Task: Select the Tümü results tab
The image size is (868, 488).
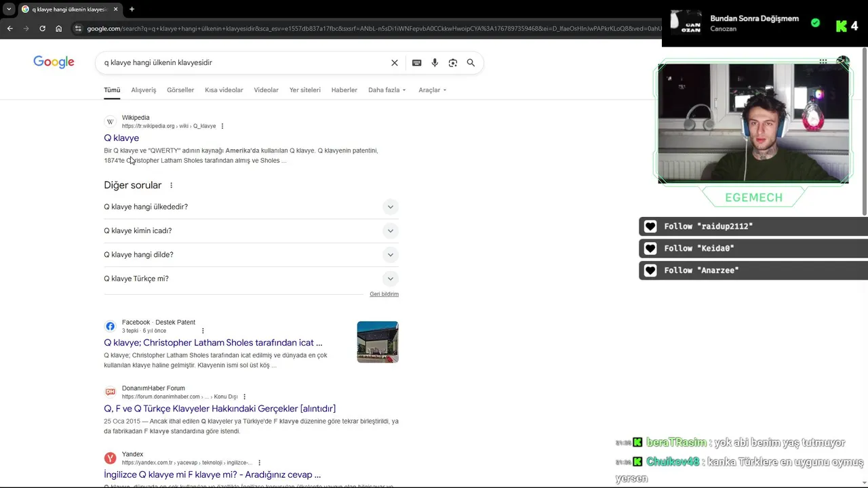Action: point(112,90)
